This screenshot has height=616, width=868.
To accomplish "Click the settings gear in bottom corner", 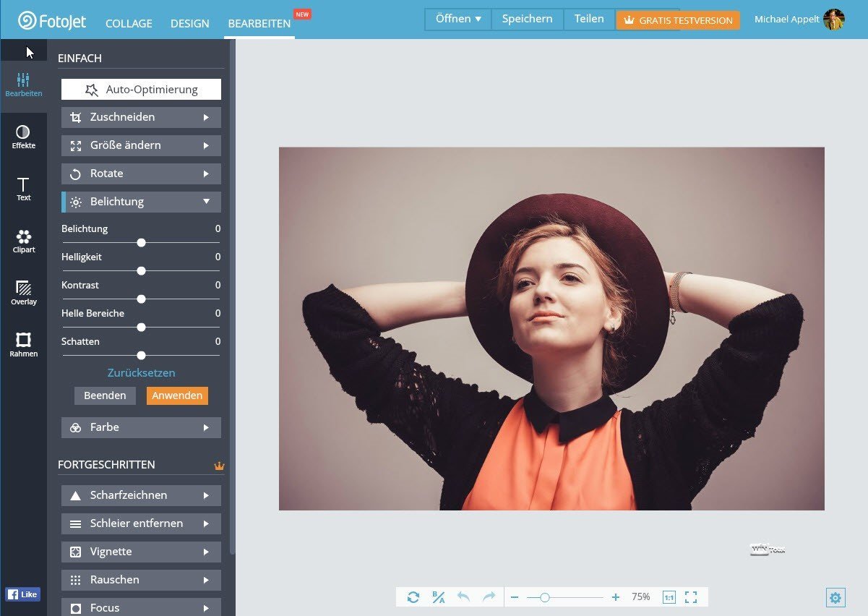I will coord(835,598).
